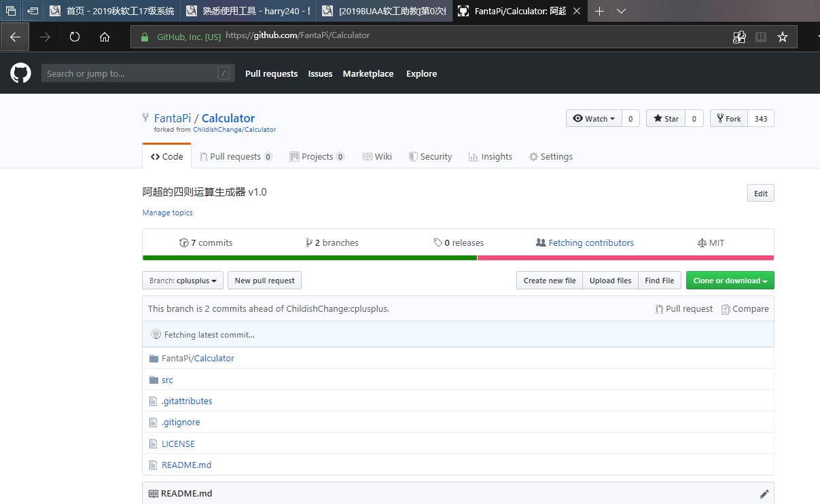Click the .gitignore file icon
Screen dimensions: 820x504
click(154, 422)
